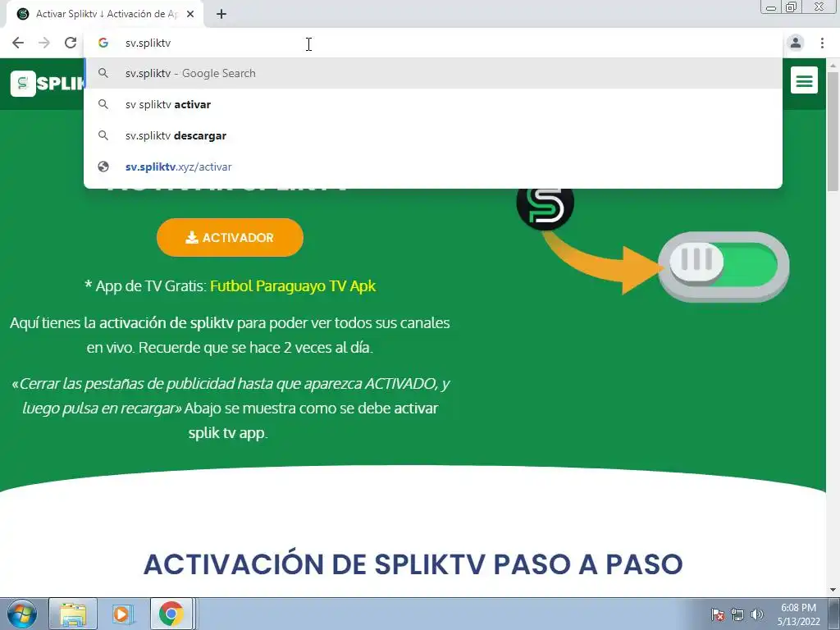Open the Action Center flag tray icon
This screenshot has height=630, width=840.
coord(718,614)
